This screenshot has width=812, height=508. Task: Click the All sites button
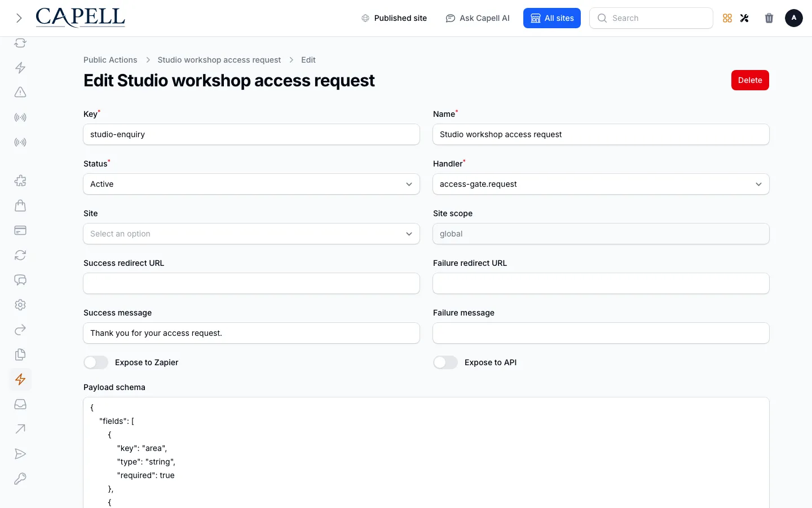552,18
